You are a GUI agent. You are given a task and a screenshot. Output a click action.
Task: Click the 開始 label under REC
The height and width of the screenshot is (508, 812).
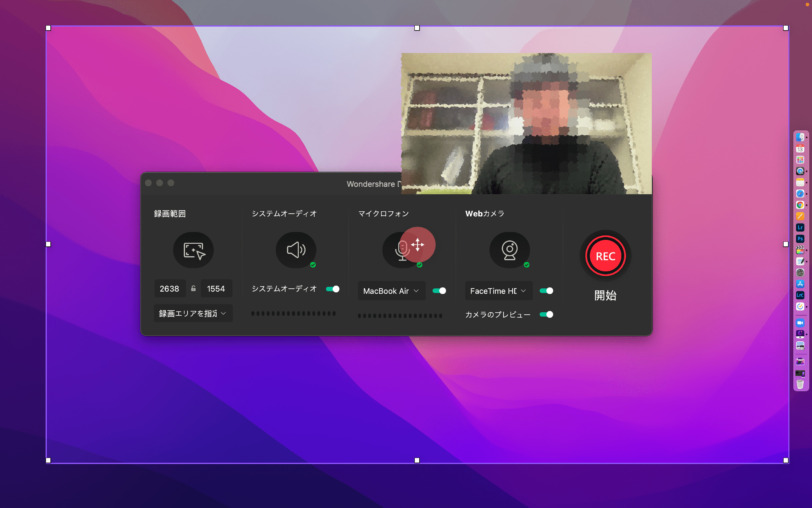(605, 296)
